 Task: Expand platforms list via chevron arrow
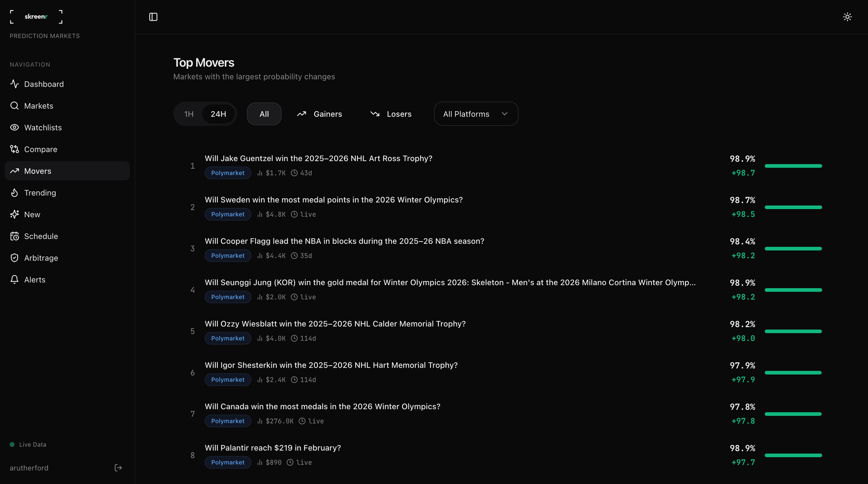[x=504, y=114]
